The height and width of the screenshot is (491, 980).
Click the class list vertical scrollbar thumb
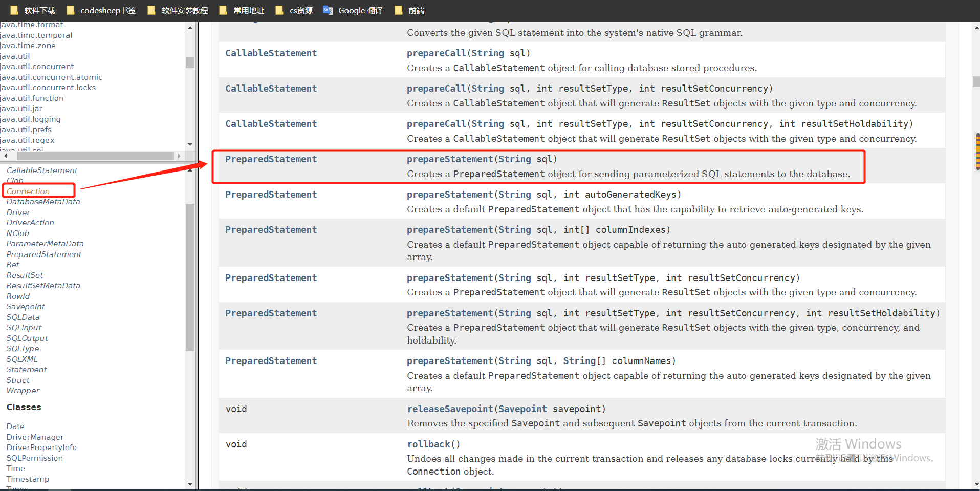pyautogui.click(x=190, y=277)
